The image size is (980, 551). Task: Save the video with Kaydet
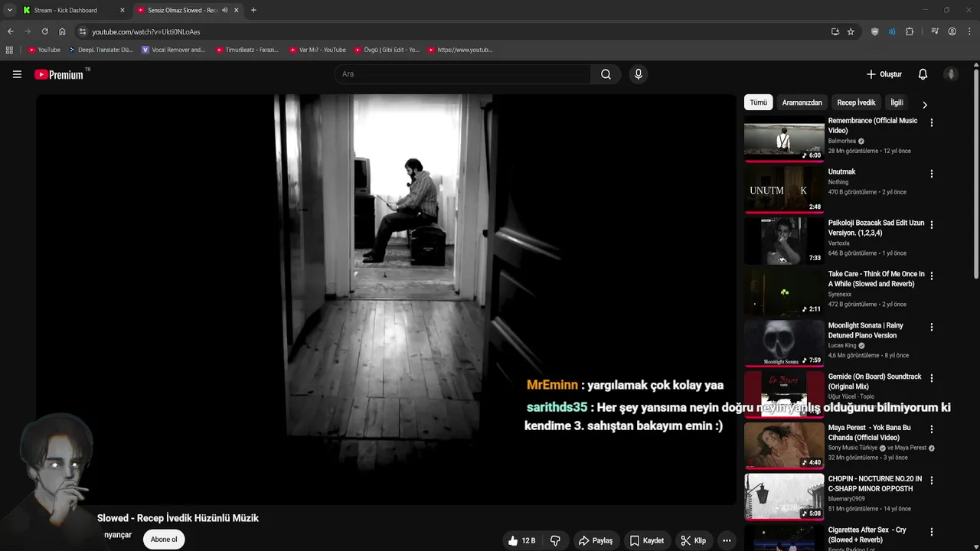[647, 540]
